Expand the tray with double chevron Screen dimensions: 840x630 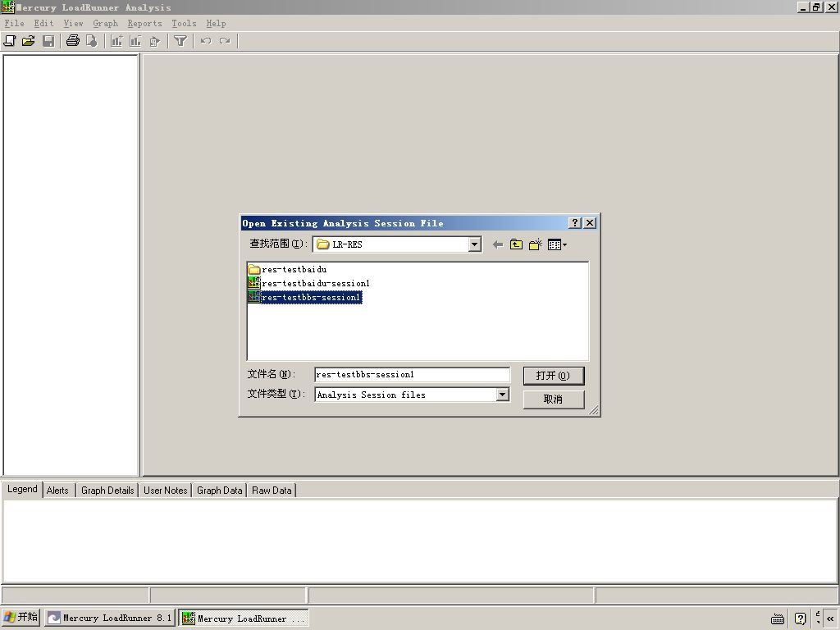(x=830, y=619)
